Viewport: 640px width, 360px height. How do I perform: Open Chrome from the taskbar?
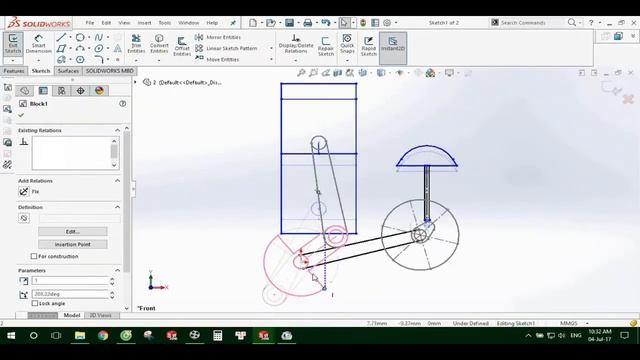point(103,336)
